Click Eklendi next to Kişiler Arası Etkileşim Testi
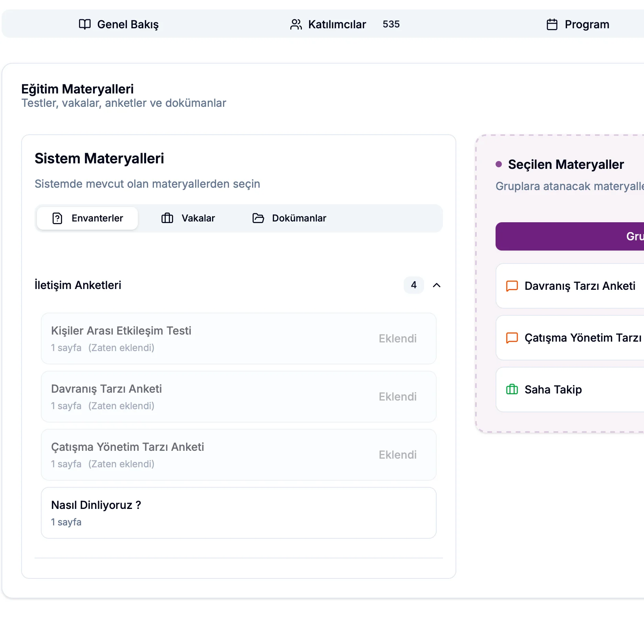 point(397,338)
